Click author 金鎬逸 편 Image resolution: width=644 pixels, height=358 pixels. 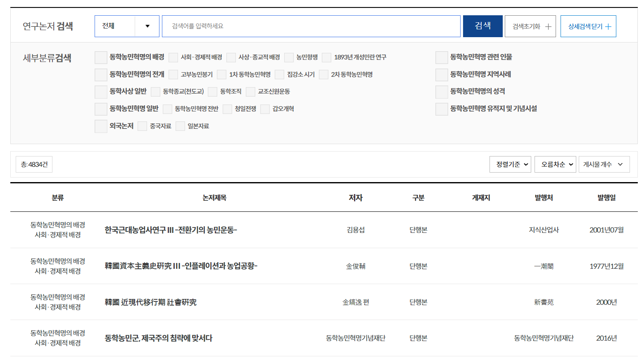click(356, 302)
